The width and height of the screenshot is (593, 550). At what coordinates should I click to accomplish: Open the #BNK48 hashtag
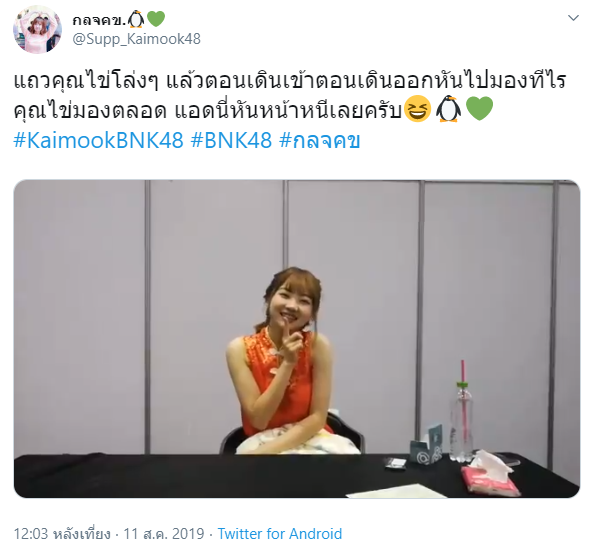point(231,140)
